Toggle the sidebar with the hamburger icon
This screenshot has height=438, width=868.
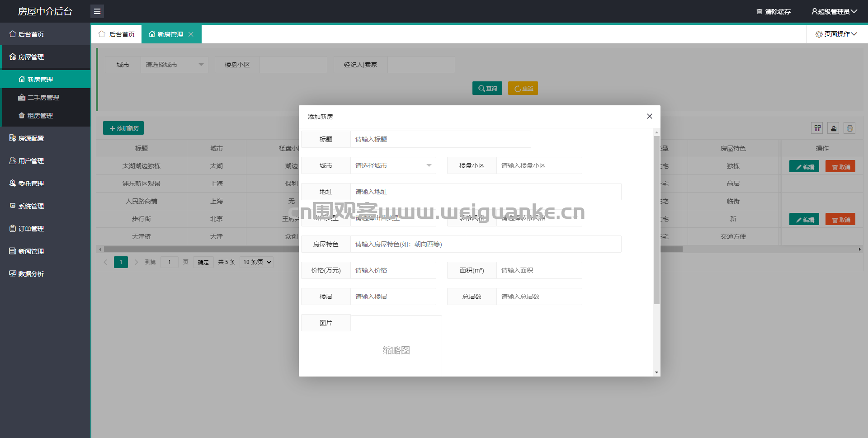tap(97, 11)
